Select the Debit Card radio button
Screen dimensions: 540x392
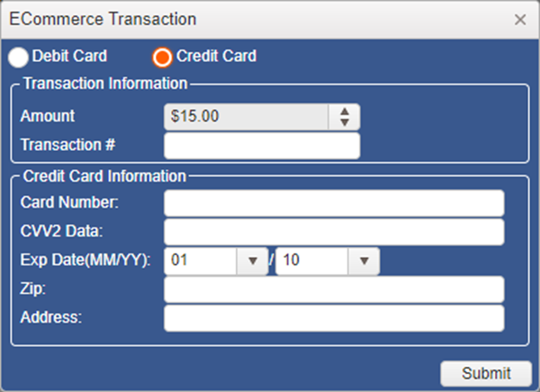point(18,58)
